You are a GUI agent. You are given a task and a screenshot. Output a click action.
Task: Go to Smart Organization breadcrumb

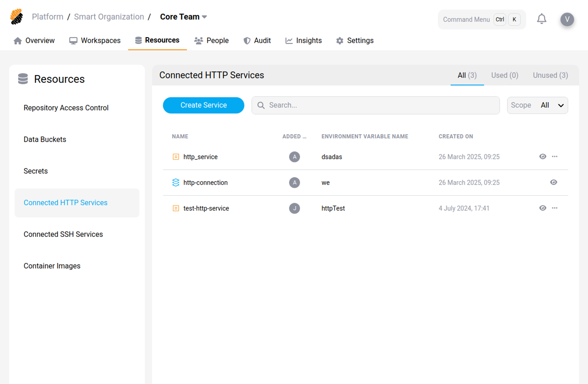point(109,17)
